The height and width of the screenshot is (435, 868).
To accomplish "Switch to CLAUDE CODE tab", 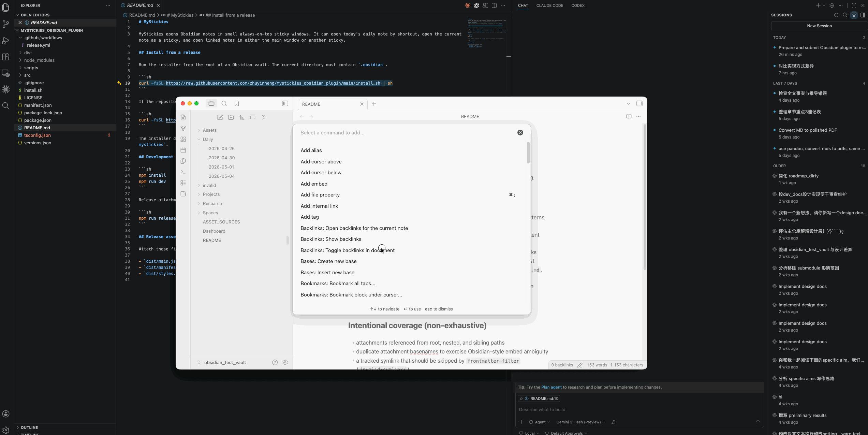I will tap(549, 5).
